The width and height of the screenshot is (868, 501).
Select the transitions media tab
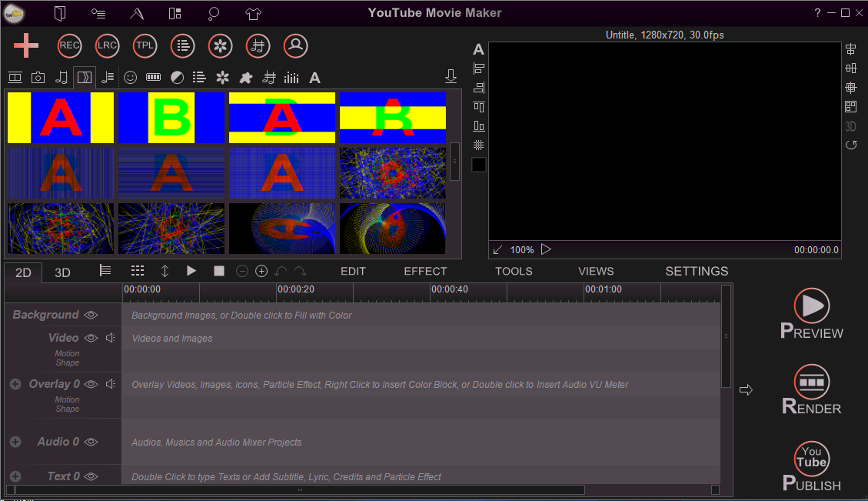(x=85, y=78)
